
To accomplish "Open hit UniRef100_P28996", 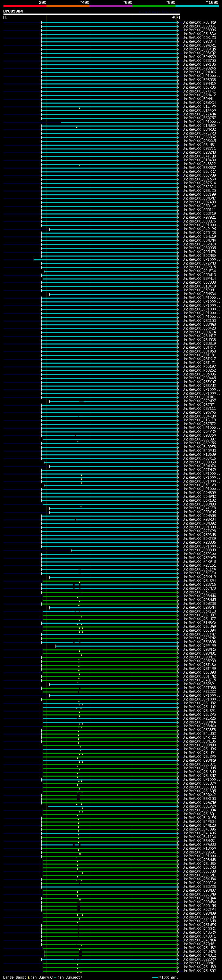I will click(x=199, y=30).
